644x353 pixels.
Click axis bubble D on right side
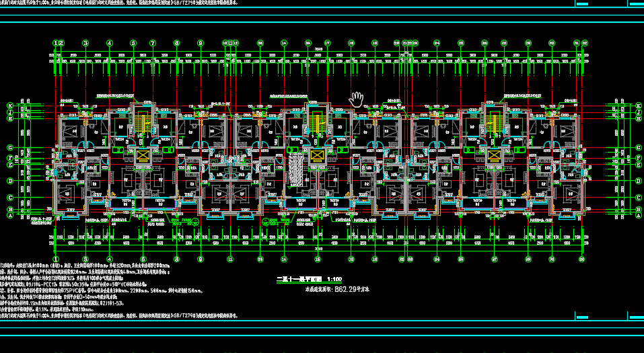point(637,181)
